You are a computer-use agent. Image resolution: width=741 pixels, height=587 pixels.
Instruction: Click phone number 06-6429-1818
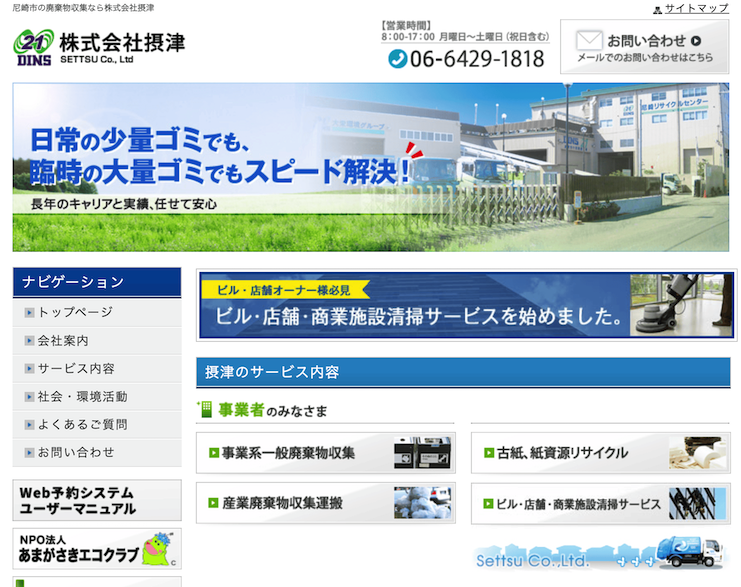click(477, 59)
